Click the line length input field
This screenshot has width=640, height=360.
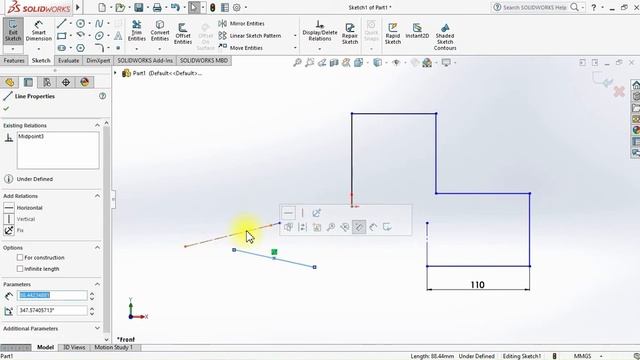[52, 295]
